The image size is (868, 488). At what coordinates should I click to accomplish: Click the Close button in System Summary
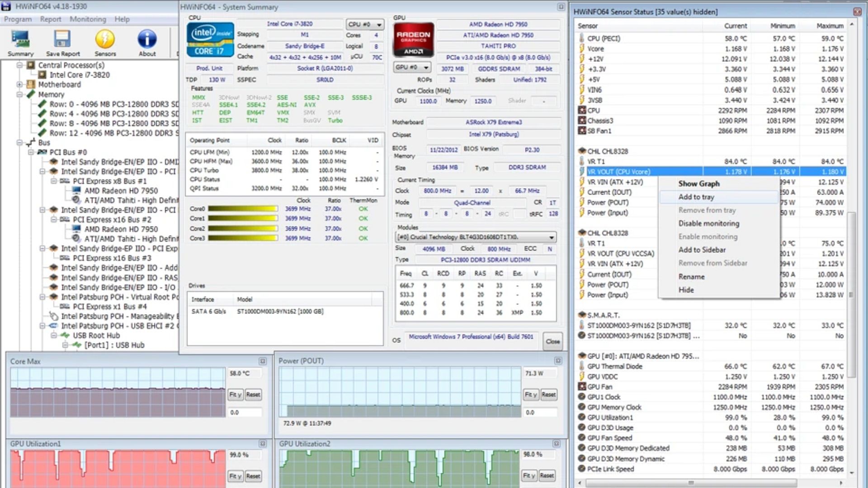point(552,342)
